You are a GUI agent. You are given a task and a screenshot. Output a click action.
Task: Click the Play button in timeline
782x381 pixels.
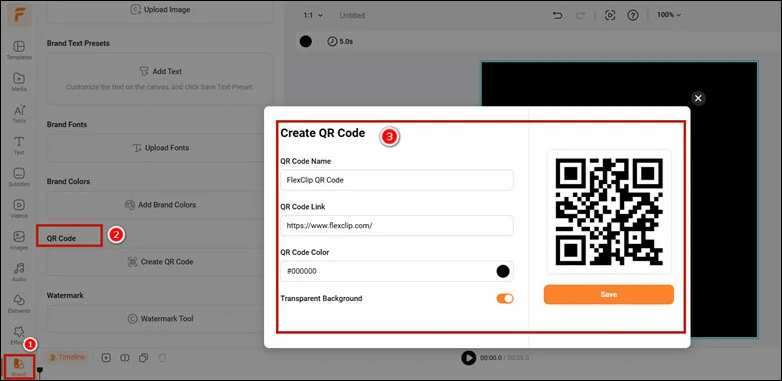tap(468, 358)
